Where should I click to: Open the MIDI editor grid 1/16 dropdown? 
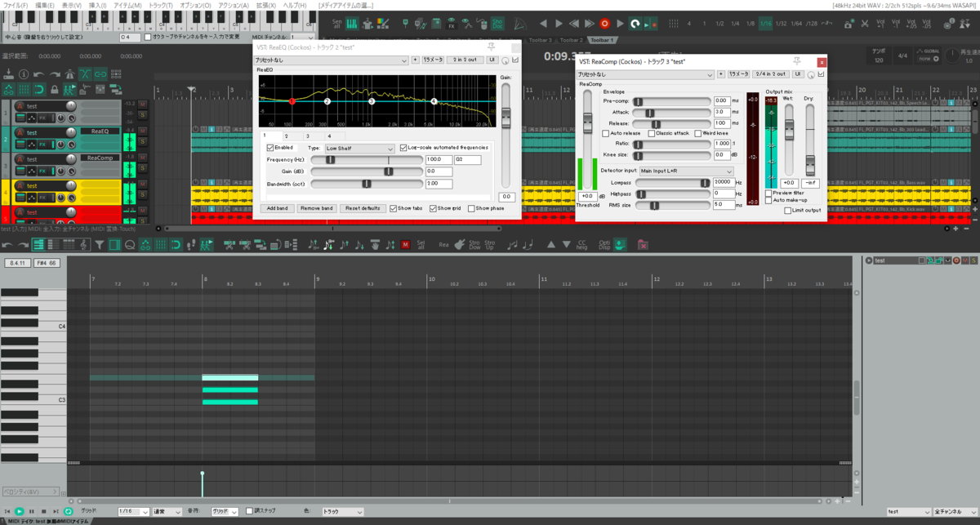[x=133, y=512]
